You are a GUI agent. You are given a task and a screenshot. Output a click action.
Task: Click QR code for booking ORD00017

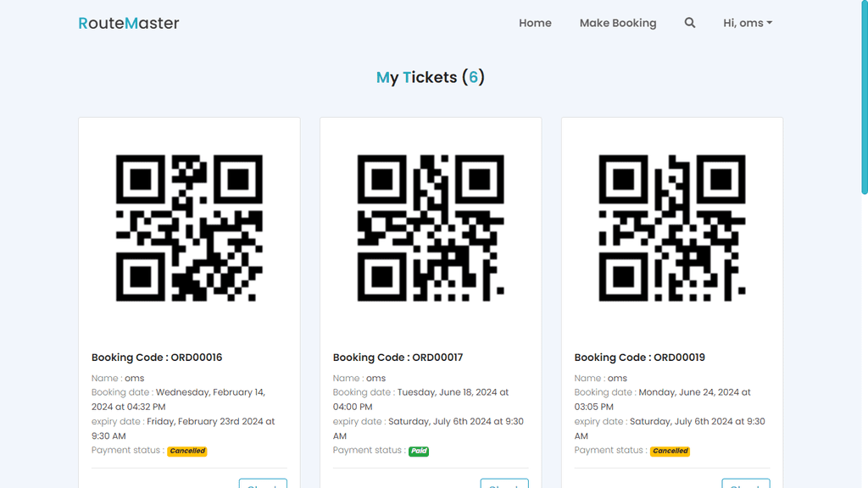click(431, 228)
